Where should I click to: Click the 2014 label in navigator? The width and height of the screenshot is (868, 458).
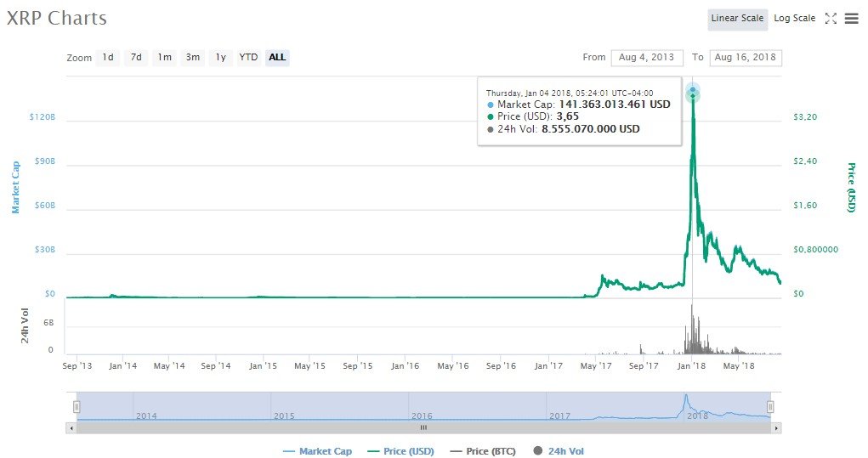146,416
